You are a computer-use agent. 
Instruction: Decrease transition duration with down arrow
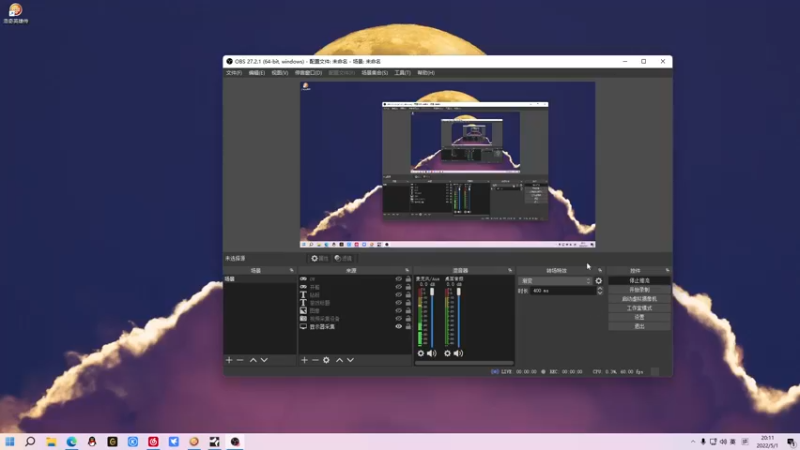(x=599, y=293)
